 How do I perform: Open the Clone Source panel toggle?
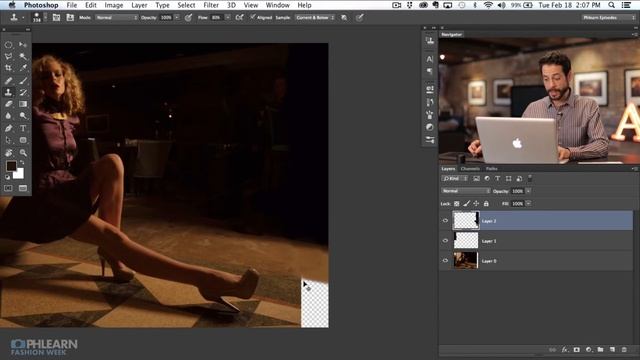[70, 18]
